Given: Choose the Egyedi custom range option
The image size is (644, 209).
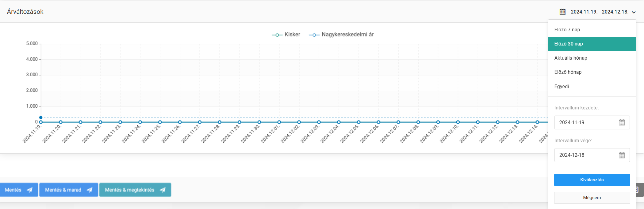Looking at the screenshot, I should [x=562, y=86].
